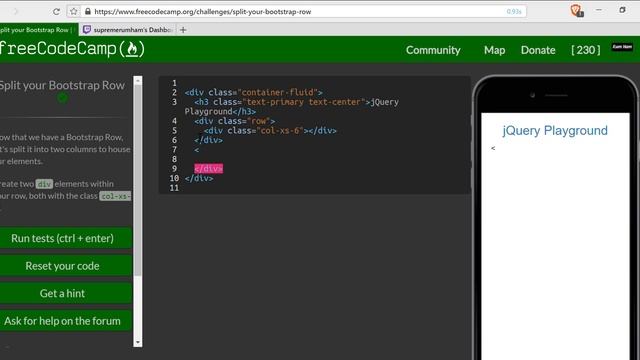Click the col-xs-6 div on line 5
This screenshot has width=640, height=360.
tap(270, 131)
